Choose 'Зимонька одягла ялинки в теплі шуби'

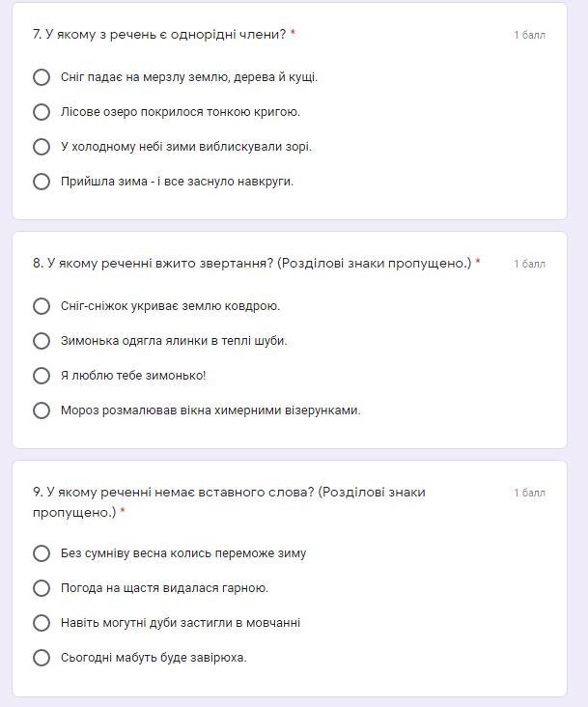(x=42, y=341)
